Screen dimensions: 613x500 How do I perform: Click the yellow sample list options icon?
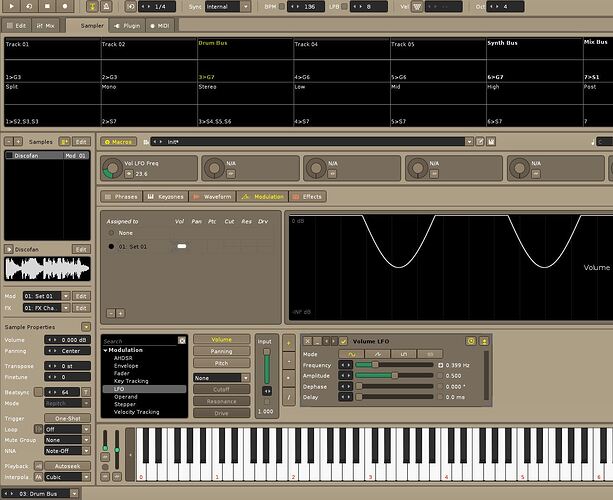coord(64,142)
